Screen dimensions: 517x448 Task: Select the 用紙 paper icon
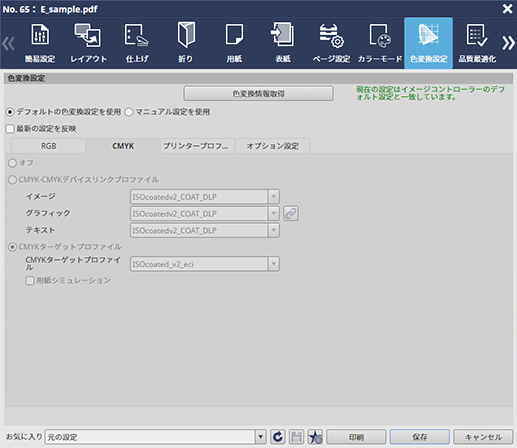tap(234, 43)
